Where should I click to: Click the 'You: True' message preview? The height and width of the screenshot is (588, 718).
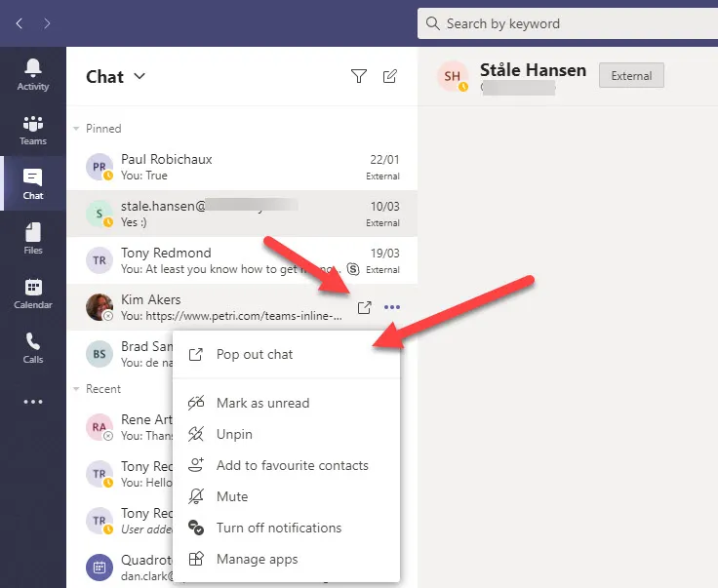[x=144, y=176]
